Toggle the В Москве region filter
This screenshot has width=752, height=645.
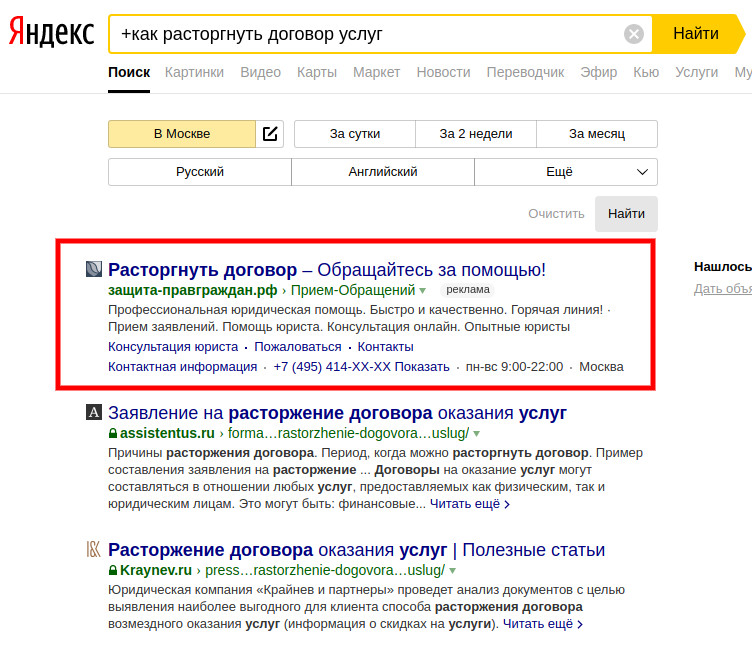[182, 134]
